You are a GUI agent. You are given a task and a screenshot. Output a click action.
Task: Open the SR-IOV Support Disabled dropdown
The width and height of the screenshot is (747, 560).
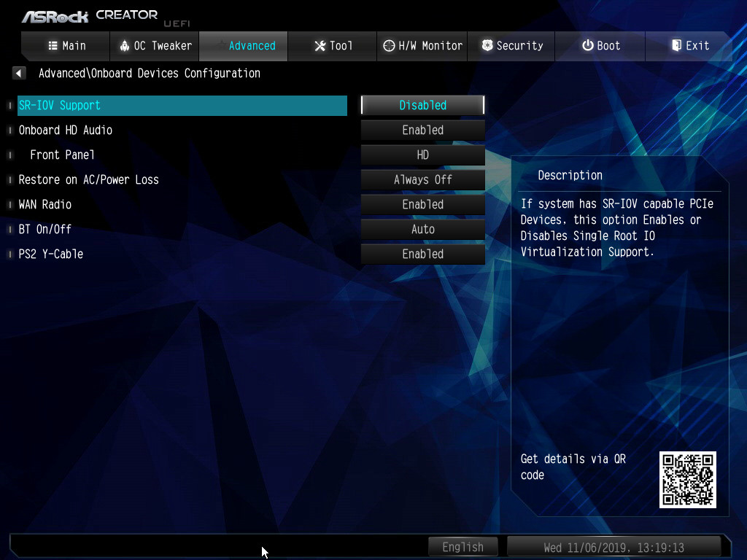click(422, 105)
